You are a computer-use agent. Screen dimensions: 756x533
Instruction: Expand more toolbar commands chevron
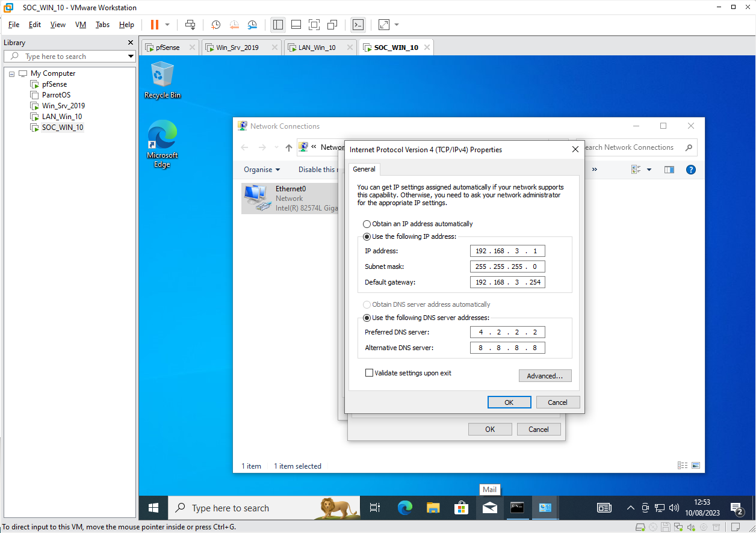point(595,170)
